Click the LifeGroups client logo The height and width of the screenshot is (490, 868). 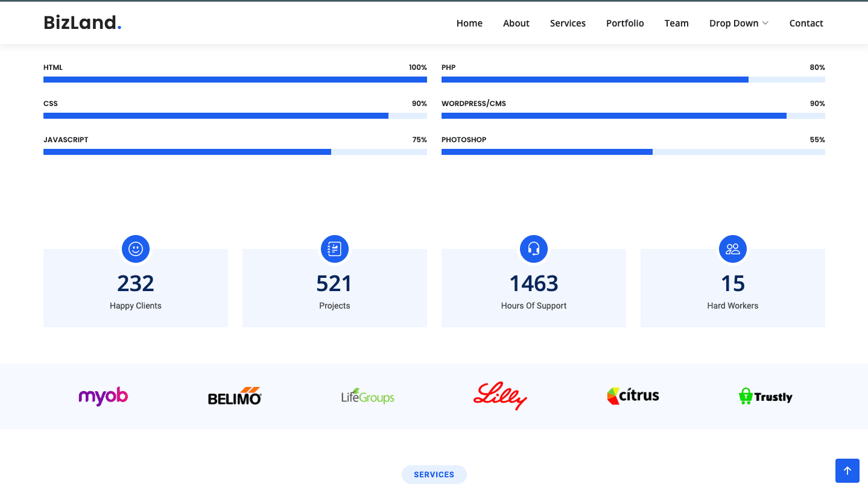[367, 397]
